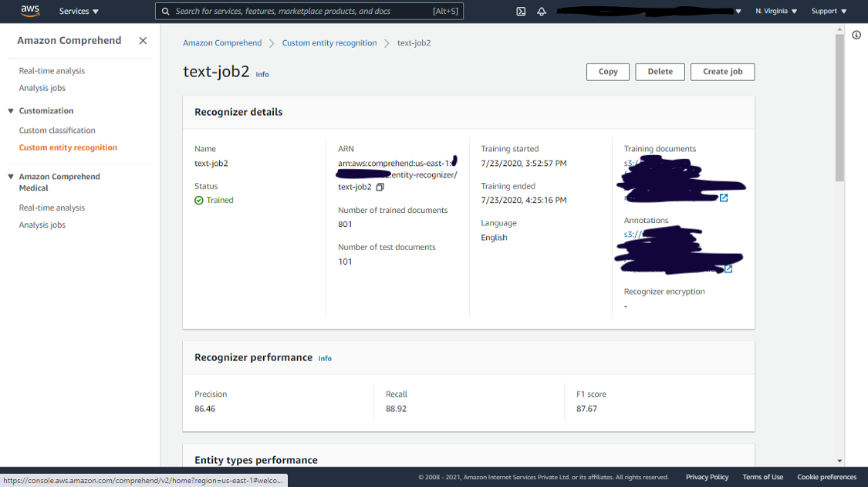Image resolution: width=868 pixels, height=487 pixels.
Task: Open Medical Analysis jobs
Action: (42, 225)
